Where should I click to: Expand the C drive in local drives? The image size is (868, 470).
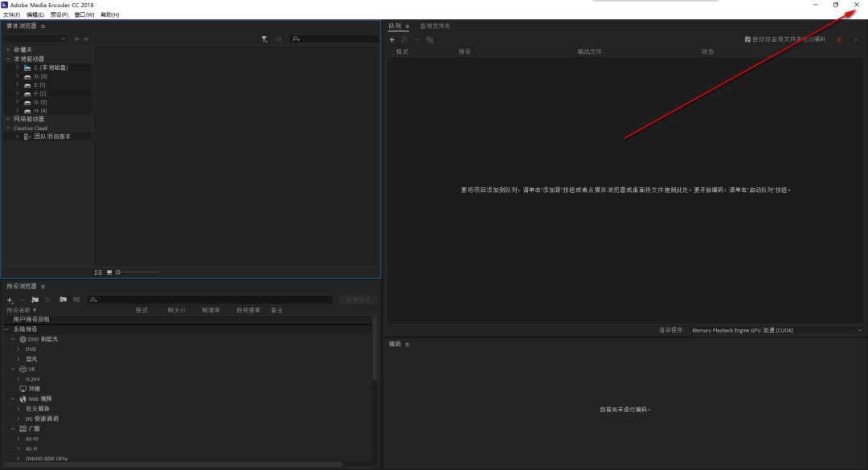pos(18,67)
